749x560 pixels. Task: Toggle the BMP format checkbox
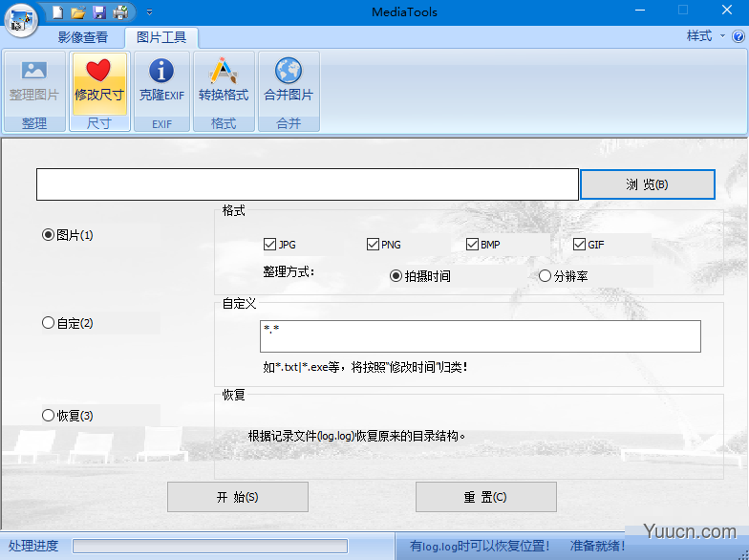click(x=483, y=245)
